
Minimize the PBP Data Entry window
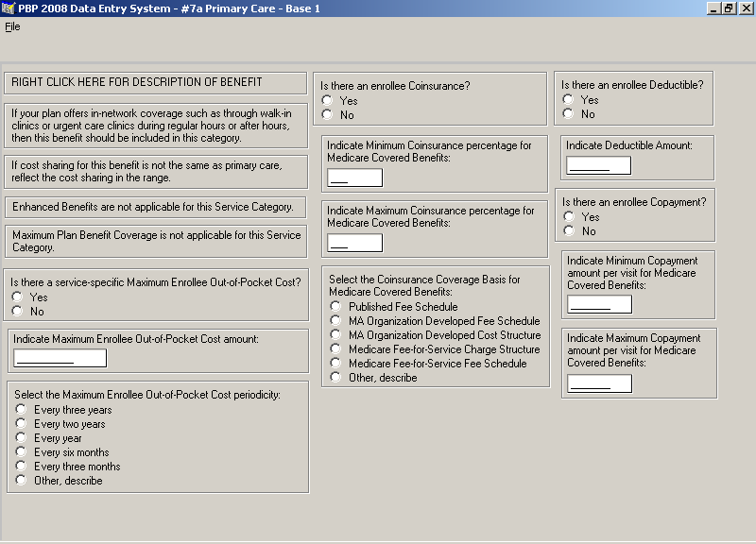pos(713,8)
